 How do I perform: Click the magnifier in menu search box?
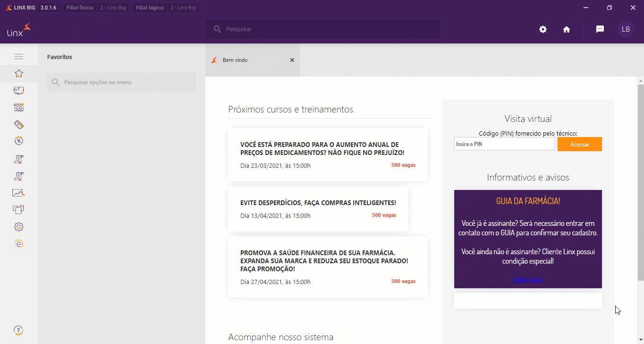pos(56,82)
